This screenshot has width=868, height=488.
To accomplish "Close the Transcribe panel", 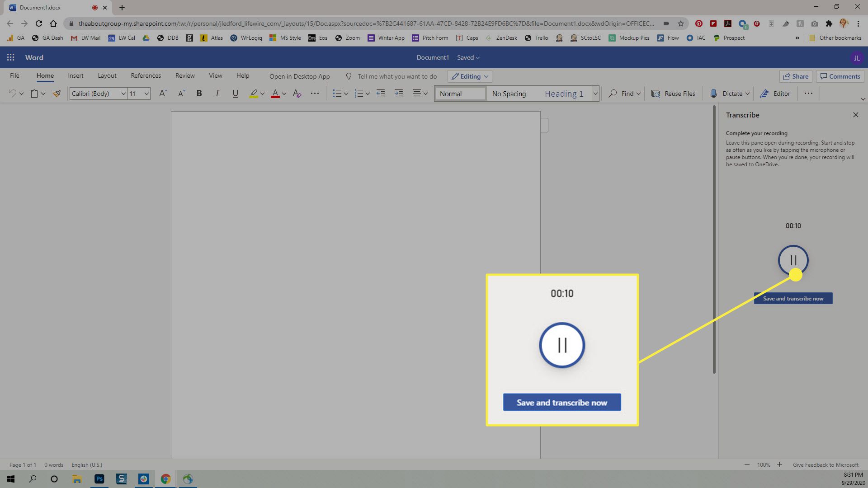I will click(x=856, y=114).
